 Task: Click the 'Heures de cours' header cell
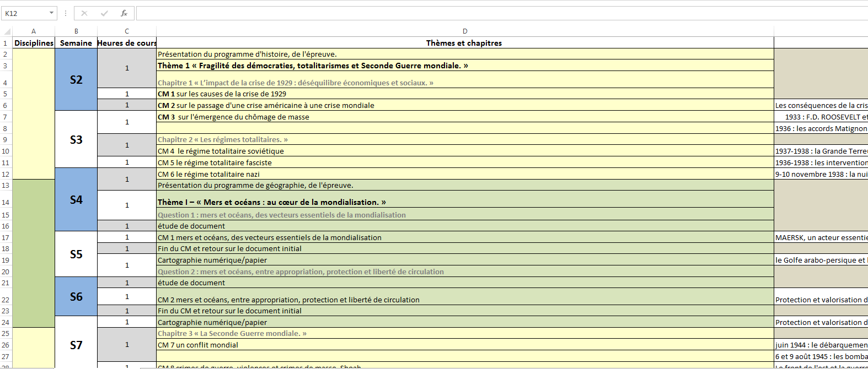[127, 43]
